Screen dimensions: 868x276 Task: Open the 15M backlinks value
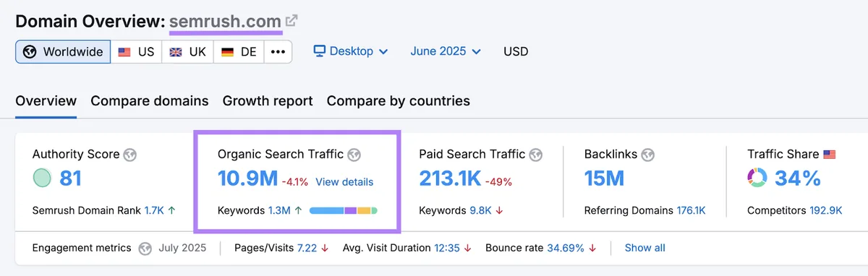(x=604, y=178)
